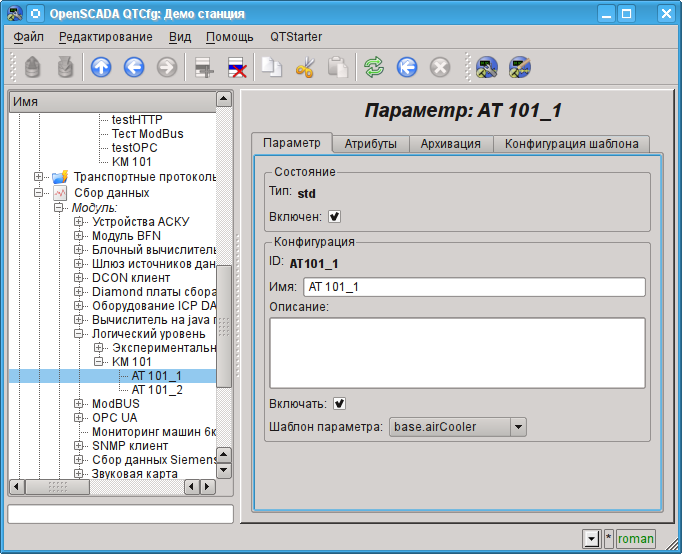Switch to the 'Архивация' tab
Viewport: 682px width, 554px height.
tap(451, 143)
